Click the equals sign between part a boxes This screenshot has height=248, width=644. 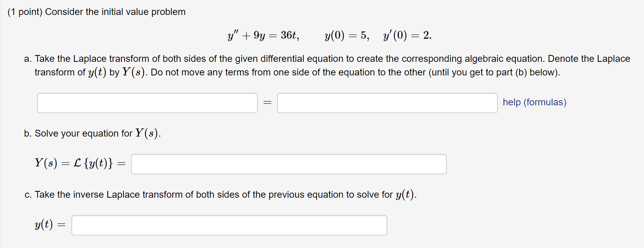point(268,102)
